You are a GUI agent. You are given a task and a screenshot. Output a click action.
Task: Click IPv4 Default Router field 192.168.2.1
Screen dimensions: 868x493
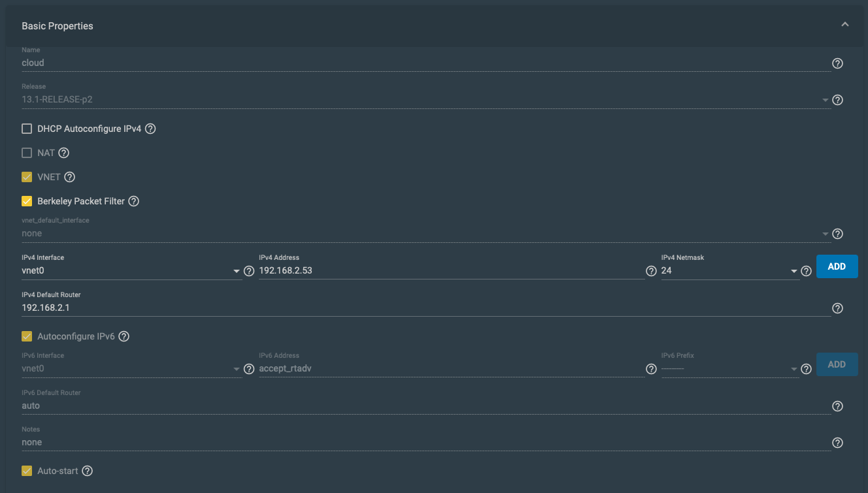426,308
